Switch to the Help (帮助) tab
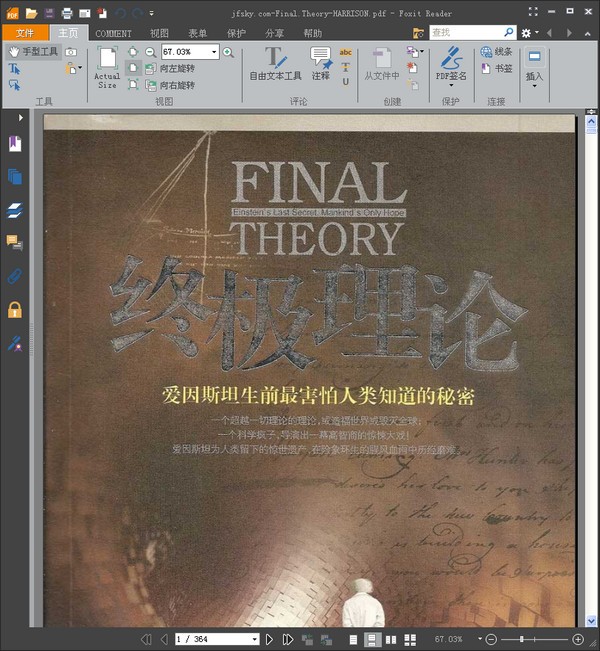 click(313, 33)
